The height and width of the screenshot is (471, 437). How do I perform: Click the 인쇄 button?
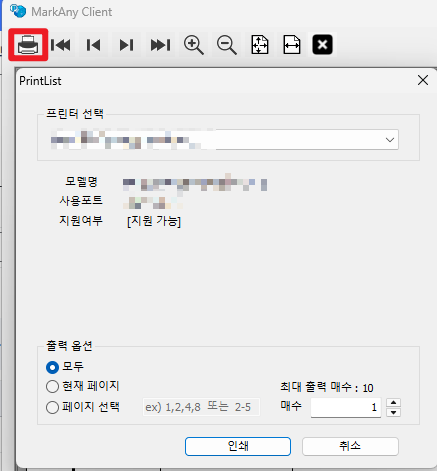click(x=238, y=446)
